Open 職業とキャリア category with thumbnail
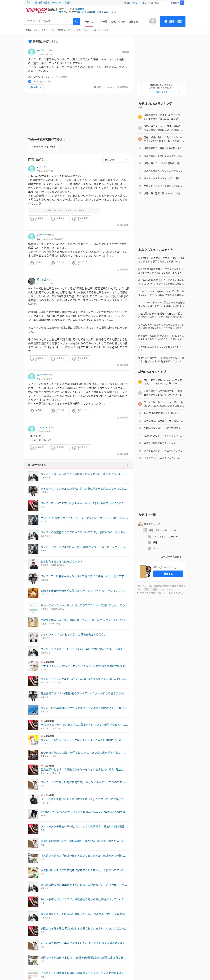Image resolution: width=210 pixels, height=980 pixels. click(149, 524)
